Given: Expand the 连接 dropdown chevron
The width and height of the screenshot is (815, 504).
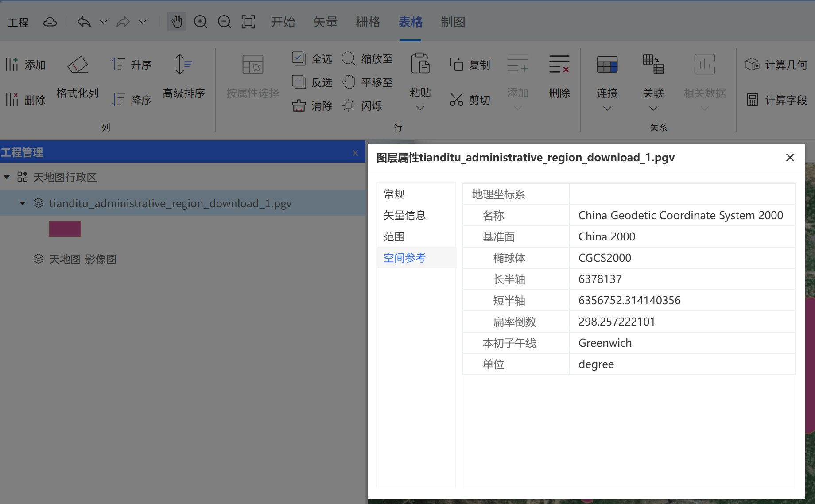Looking at the screenshot, I should [607, 109].
